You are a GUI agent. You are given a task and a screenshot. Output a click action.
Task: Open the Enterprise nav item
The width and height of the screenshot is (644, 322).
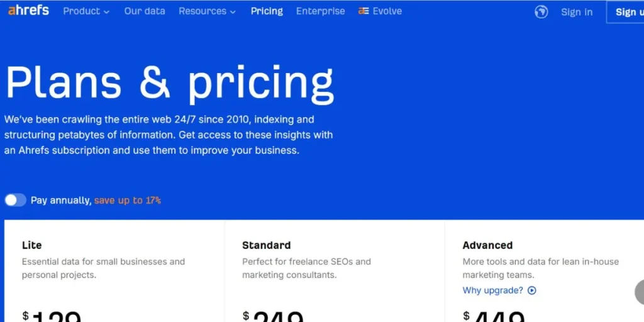(x=320, y=11)
